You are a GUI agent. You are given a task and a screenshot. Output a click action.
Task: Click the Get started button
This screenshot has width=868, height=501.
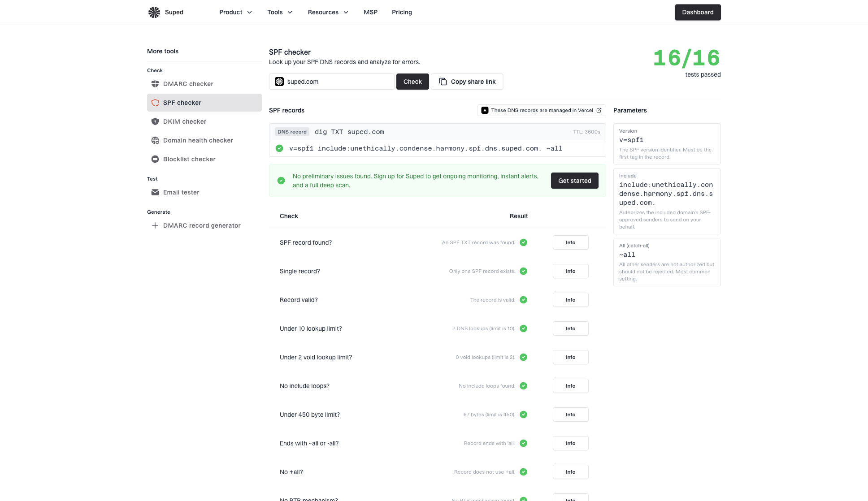coord(575,181)
